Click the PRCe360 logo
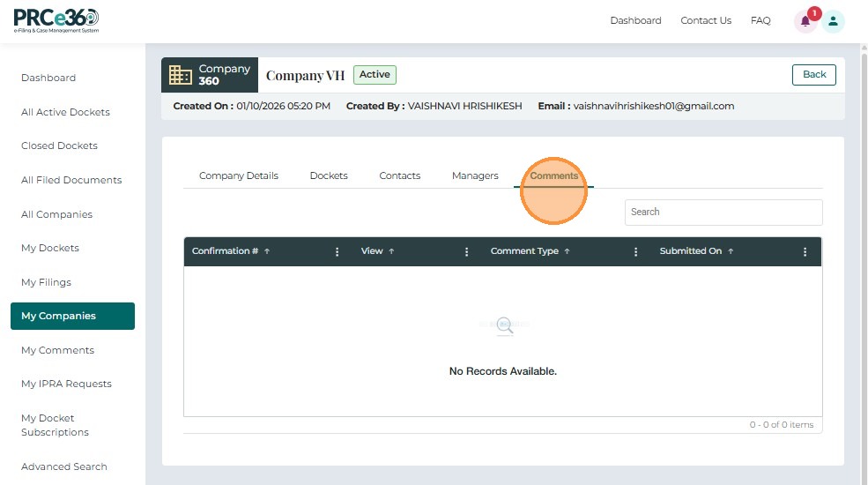Image resolution: width=868 pixels, height=485 pixels. [56, 21]
